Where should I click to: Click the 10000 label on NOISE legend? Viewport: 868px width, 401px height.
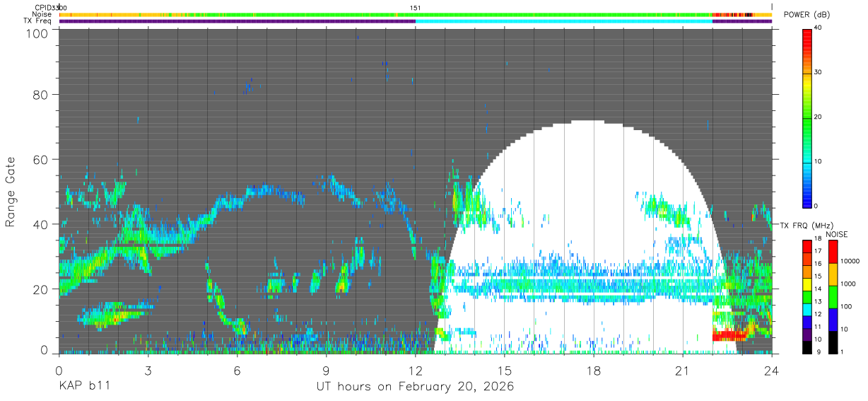click(849, 261)
